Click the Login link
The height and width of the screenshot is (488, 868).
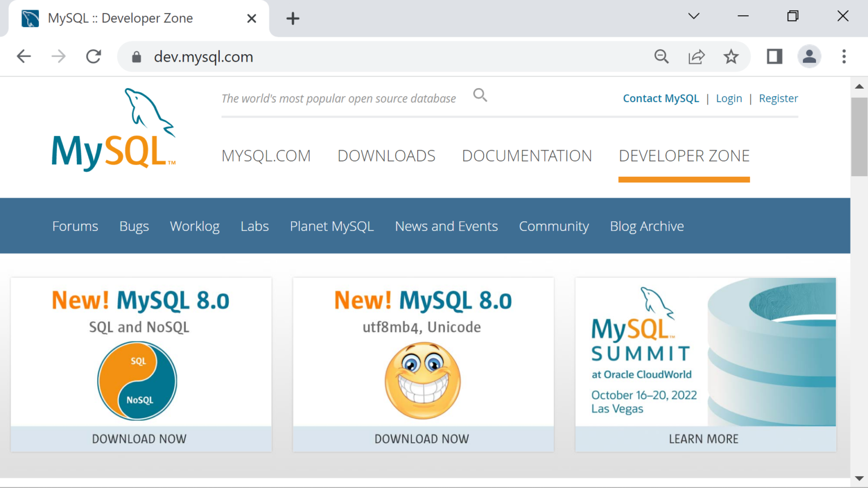click(728, 98)
